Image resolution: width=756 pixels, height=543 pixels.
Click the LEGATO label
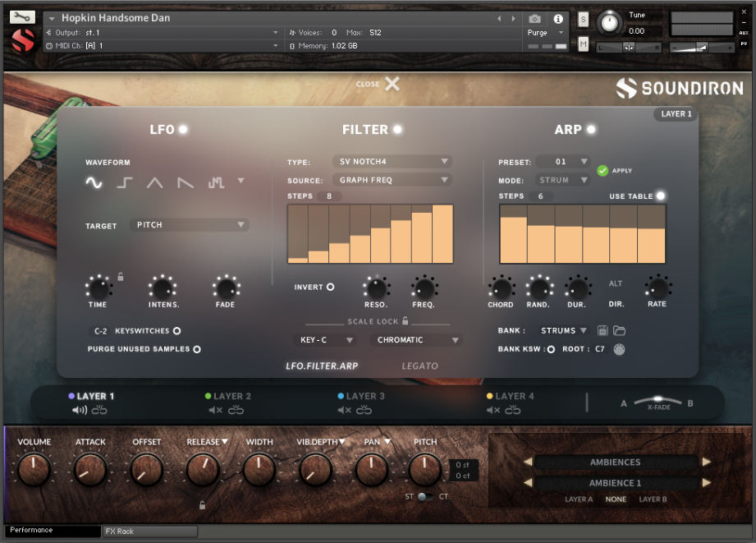click(420, 366)
